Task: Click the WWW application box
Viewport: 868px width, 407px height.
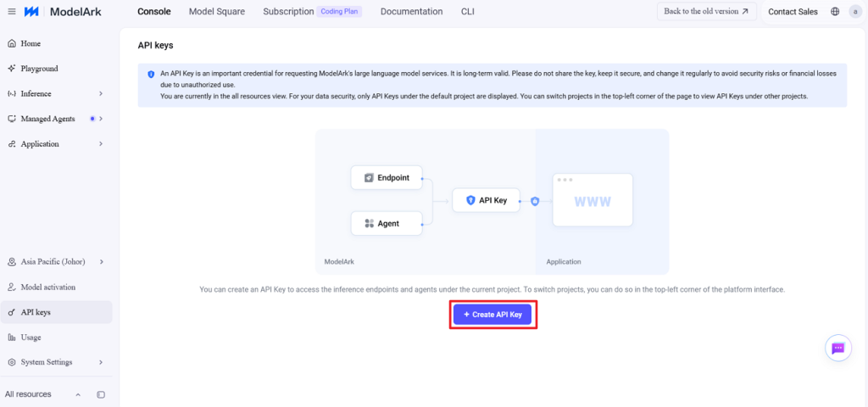Action: (593, 200)
